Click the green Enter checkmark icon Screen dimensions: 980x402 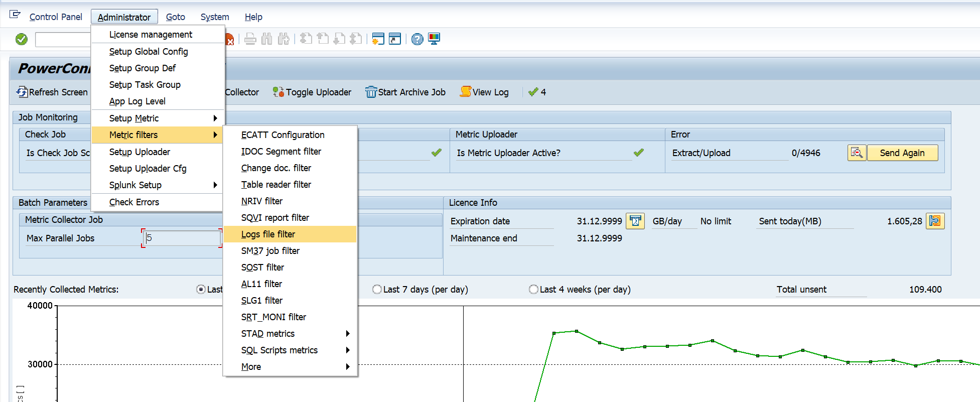pyautogui.click(x=22, y=39)
